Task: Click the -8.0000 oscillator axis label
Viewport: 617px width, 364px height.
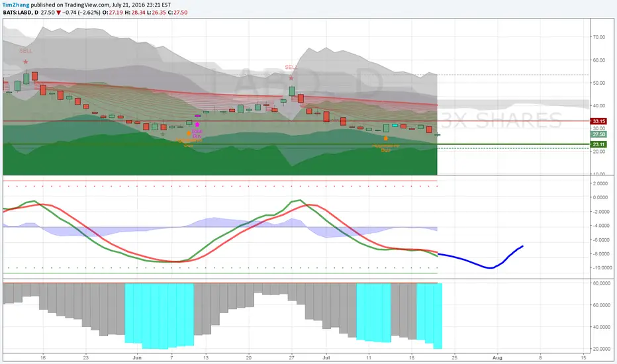Action: [600, 254]
